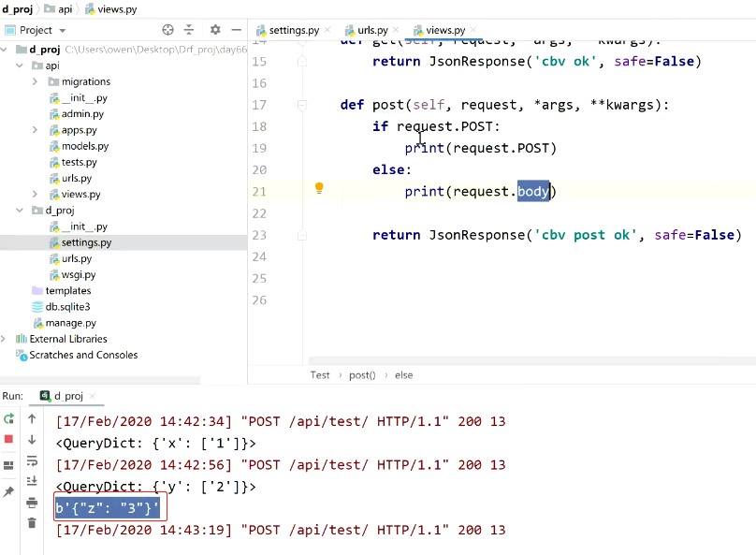
Task: Switch to the urls.py editor tab
Action: pos(372,30)
